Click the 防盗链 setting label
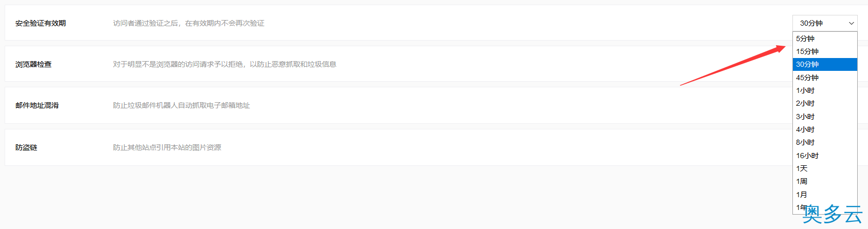The height and width of the screenshot is (229, 868). [26, 147]
